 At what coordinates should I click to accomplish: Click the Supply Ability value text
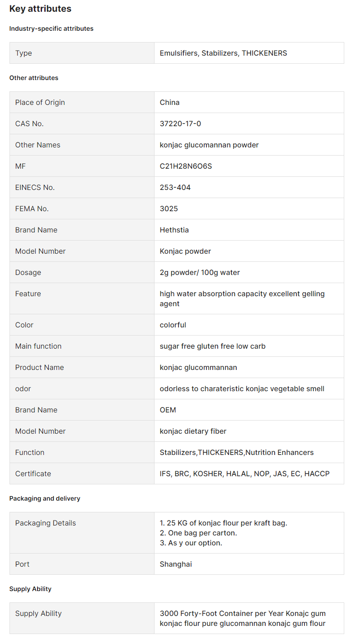pyautogui.click(x=243, y=618)
